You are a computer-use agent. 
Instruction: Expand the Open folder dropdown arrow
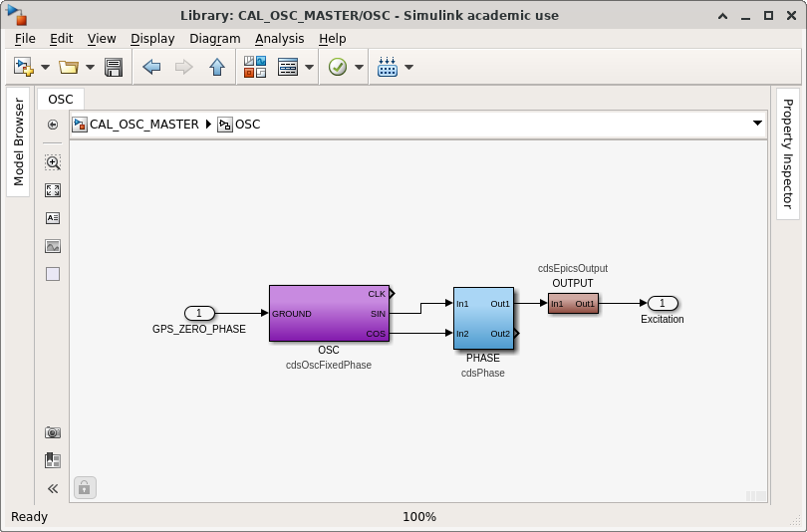coord(90,67)
